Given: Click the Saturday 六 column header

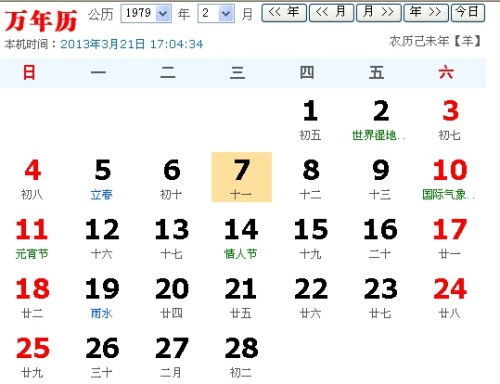Looking at the screenshot, I should (446, 73).
